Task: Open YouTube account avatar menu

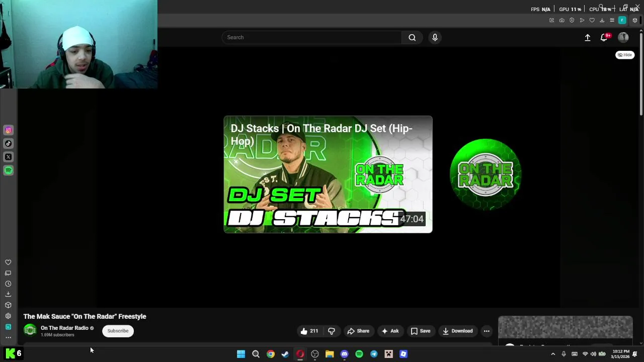Action: click(x=623, y=37)
